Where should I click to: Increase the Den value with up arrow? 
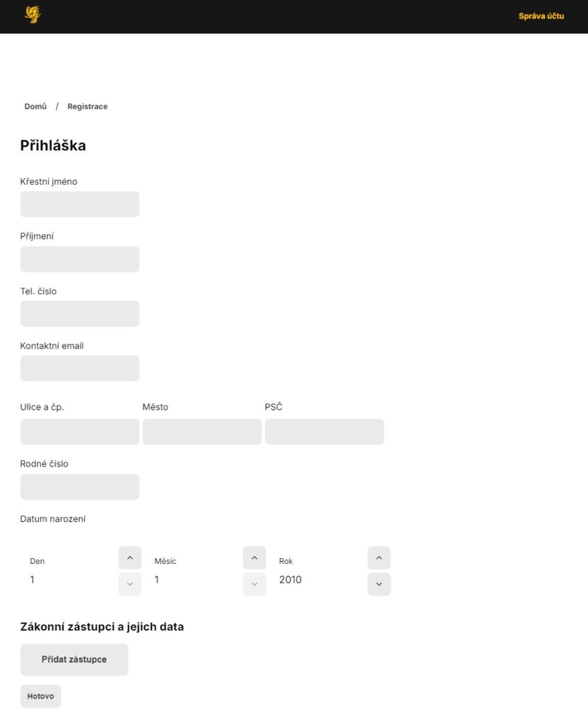point(130,558)
